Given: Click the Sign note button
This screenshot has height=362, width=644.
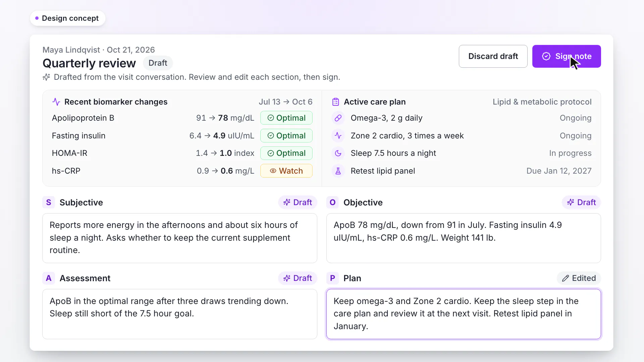Looking at the screenshot, I should [566, 56].
